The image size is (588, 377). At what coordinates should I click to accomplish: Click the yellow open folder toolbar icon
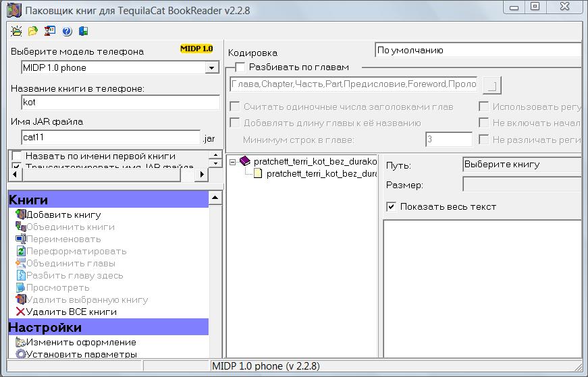coord(32,31)
